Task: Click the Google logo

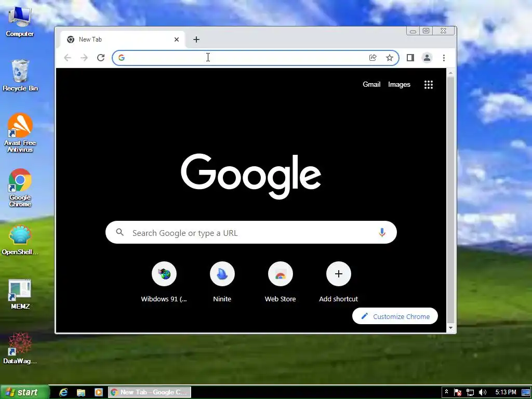Action: pyautogui.click(x=251, y=176)
